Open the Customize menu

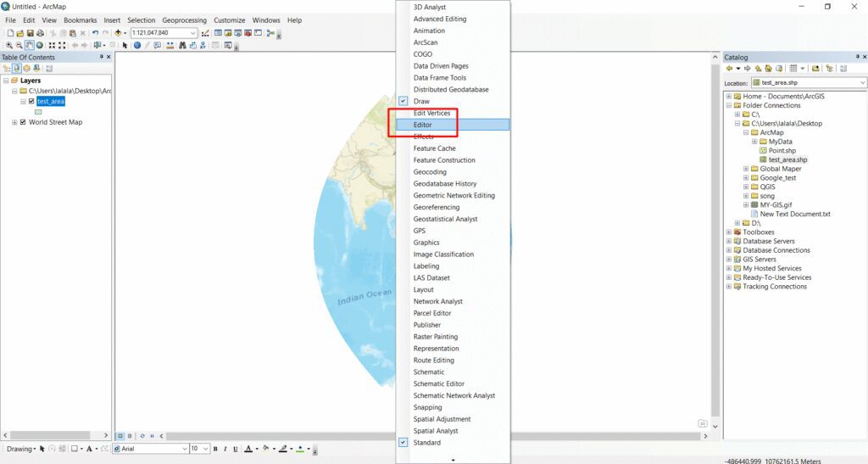tap(229, 20)
